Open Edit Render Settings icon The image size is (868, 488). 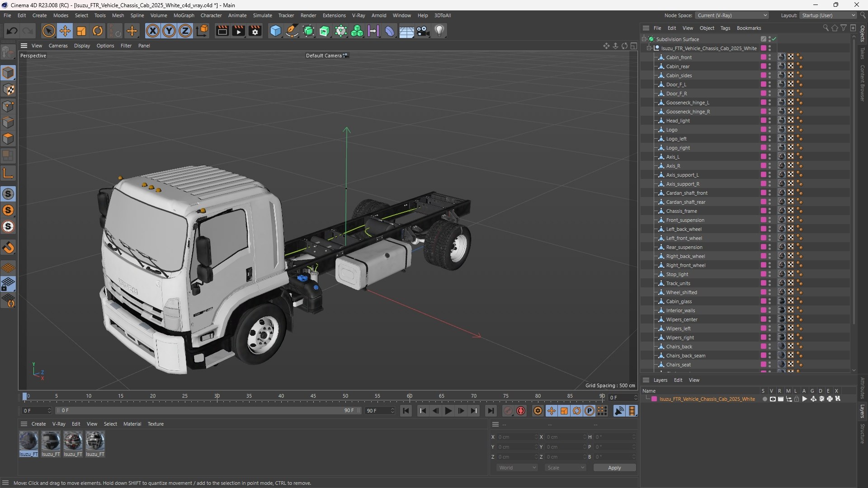tap(255, 31)
